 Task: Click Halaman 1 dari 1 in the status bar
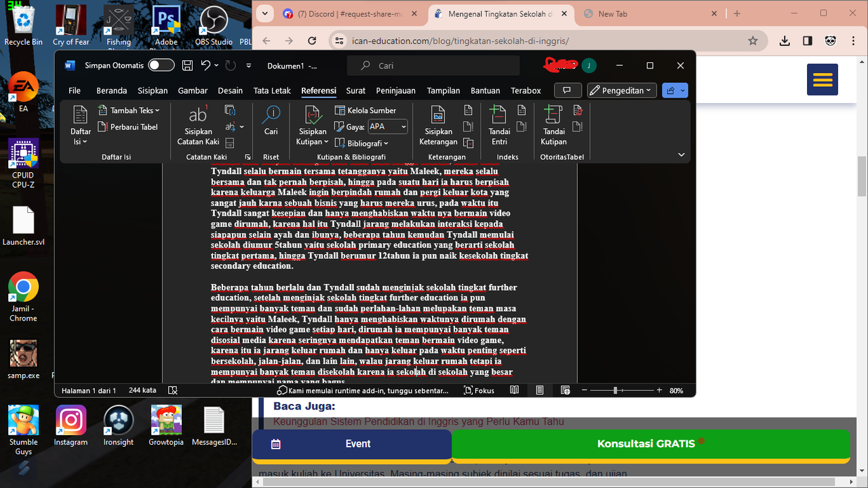(89, 390)
